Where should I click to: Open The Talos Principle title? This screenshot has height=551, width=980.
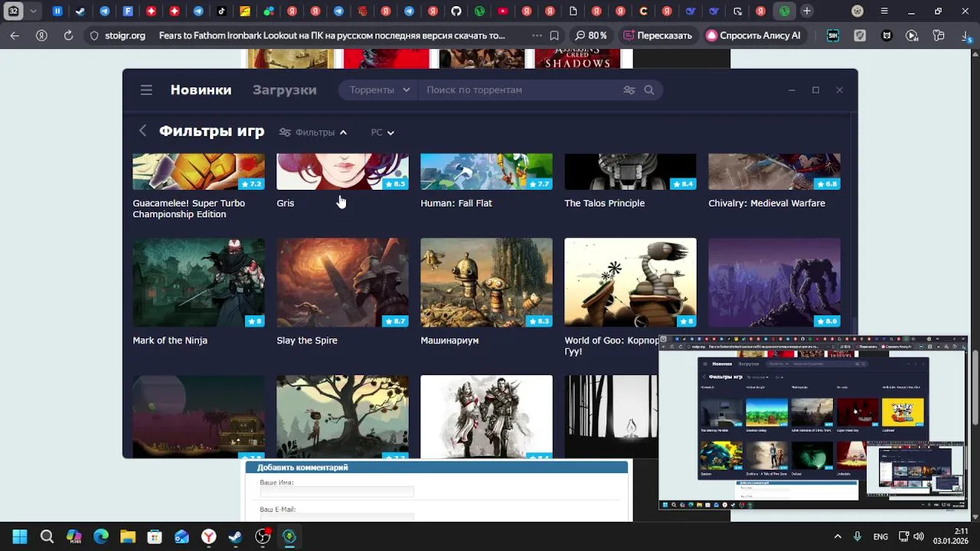pyautogui.click(x=605, y=203)
